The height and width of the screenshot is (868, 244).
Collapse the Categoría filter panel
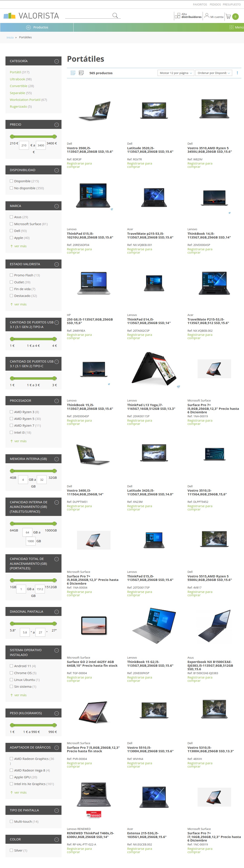point(57,61)
